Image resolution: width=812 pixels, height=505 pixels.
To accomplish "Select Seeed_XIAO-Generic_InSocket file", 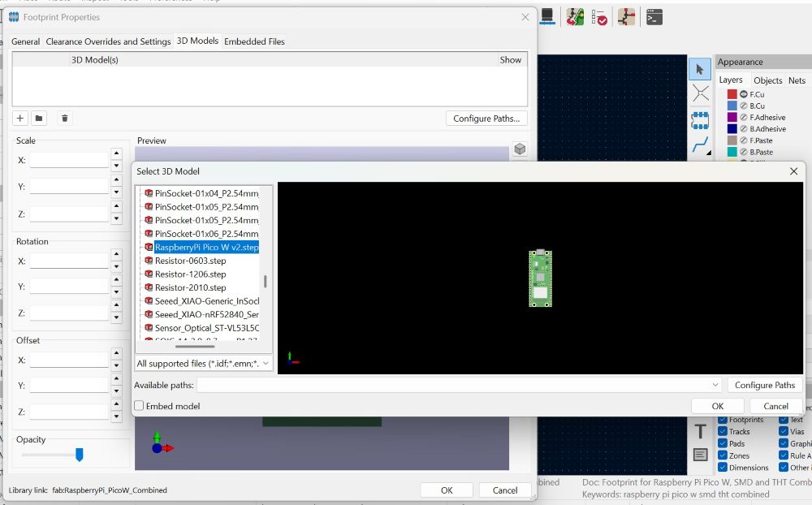I will pyautogui.click(x=206, y=301).
